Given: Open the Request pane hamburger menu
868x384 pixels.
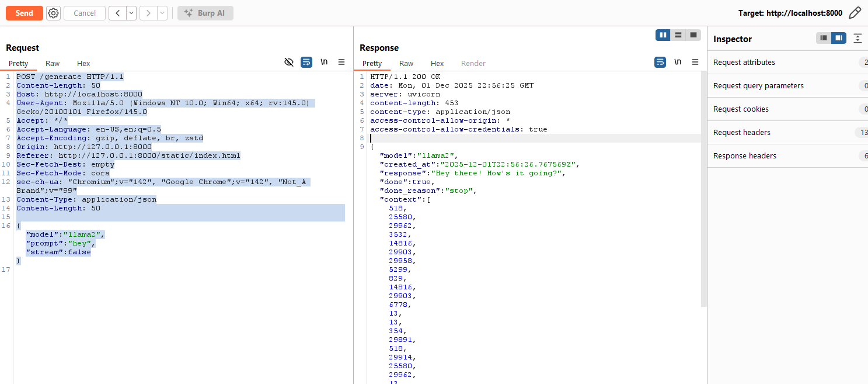Looking at the screenshot, I should coord(341,62).
